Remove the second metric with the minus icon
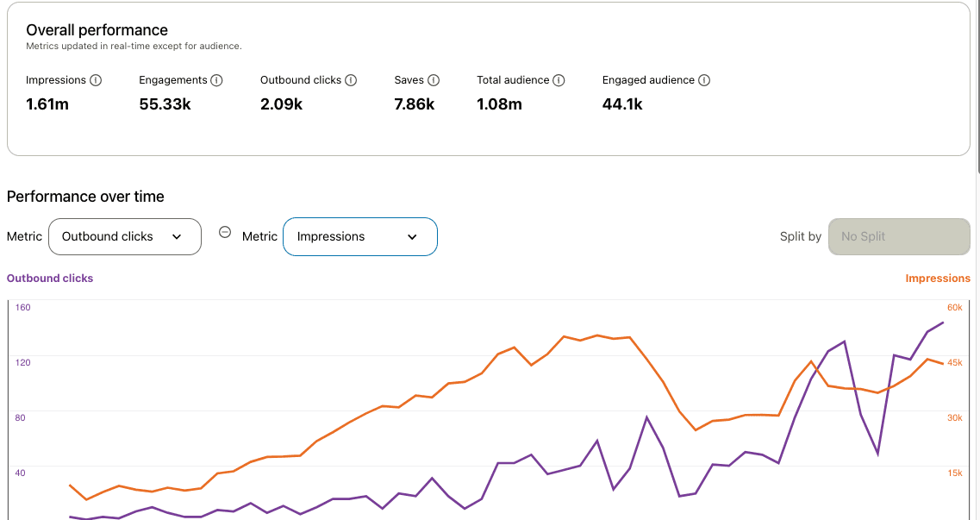 click(x=224, y=232)
